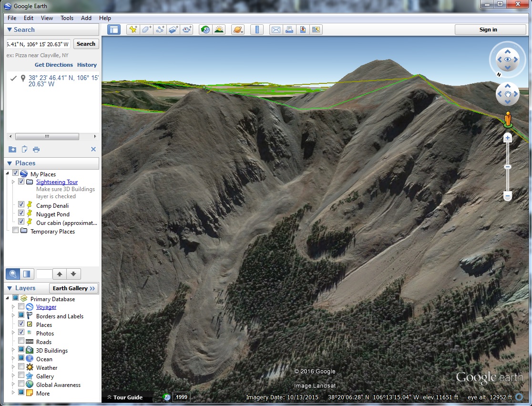Record a tour camera icon
The image size is (532, 406).
[186, 30]
